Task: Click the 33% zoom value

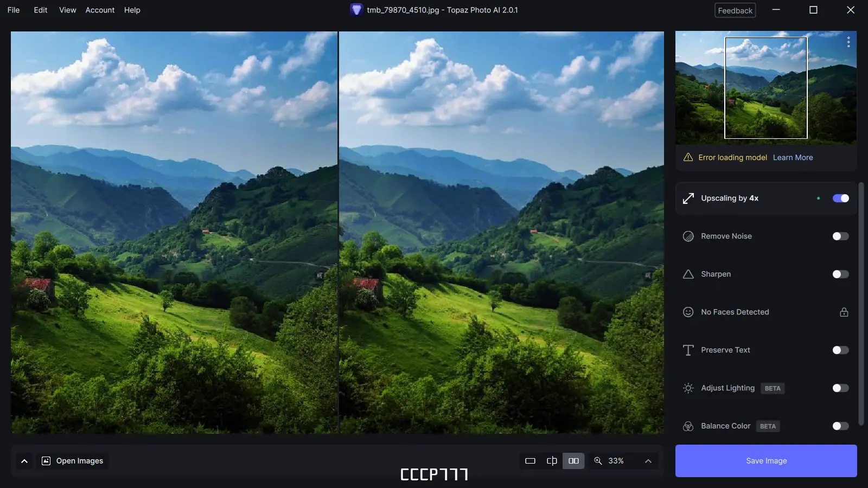Action: [x=616, y=461]
